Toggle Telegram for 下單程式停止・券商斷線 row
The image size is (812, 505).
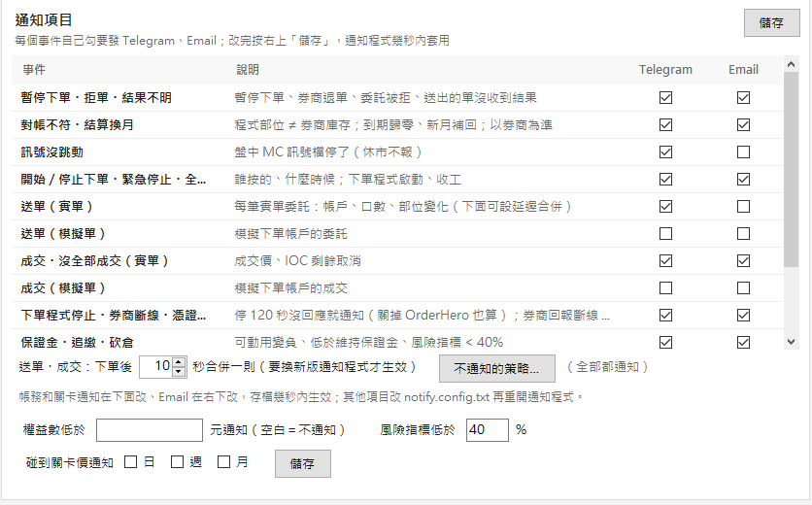[665, 315]
